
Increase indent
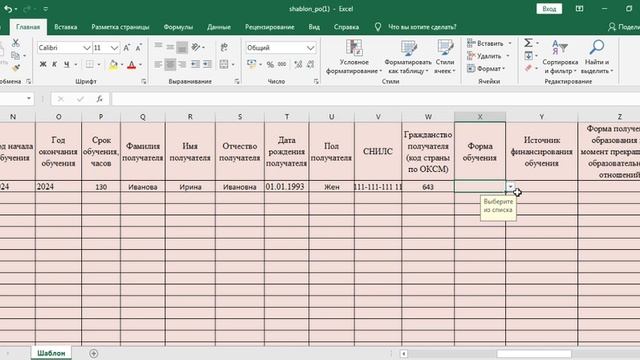(x=207, y=64)
